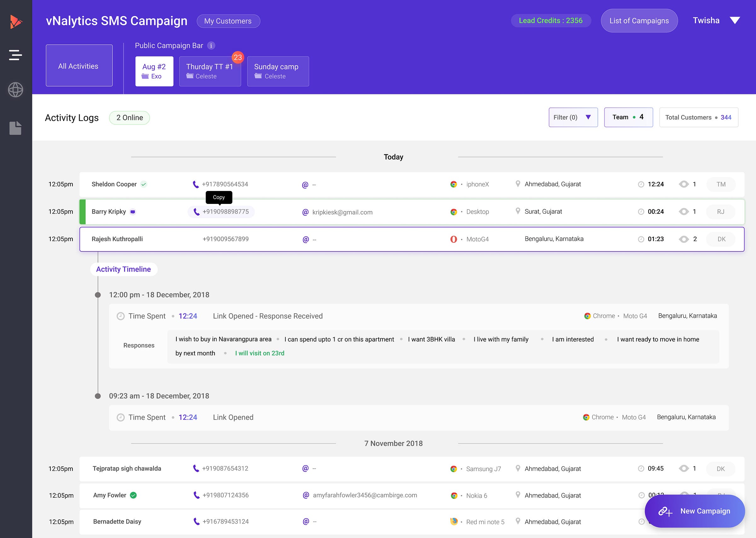Click email icon next to kripkiesk@gmail.com
756x538 pixels.
pyautogui.click(x=305, y=212)
